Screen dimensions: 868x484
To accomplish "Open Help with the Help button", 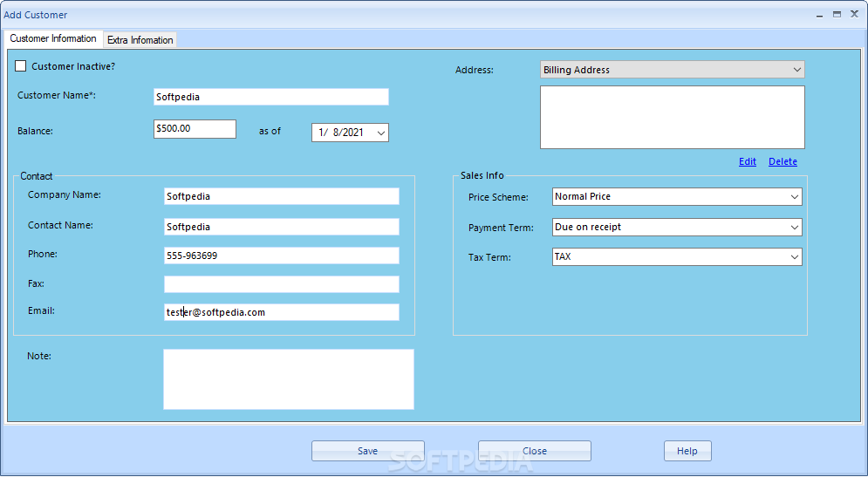I will 687,451.
